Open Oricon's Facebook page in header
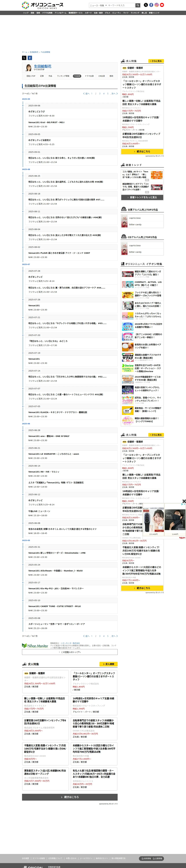The height and width of the screenshot is (868, 186). (151, 5)
